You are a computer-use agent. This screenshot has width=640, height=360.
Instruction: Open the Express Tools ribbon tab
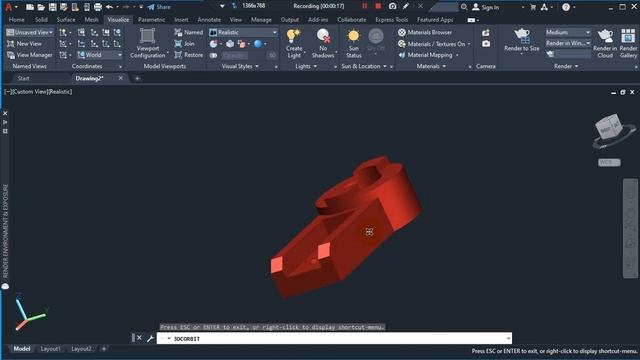[x=391, y=20]
